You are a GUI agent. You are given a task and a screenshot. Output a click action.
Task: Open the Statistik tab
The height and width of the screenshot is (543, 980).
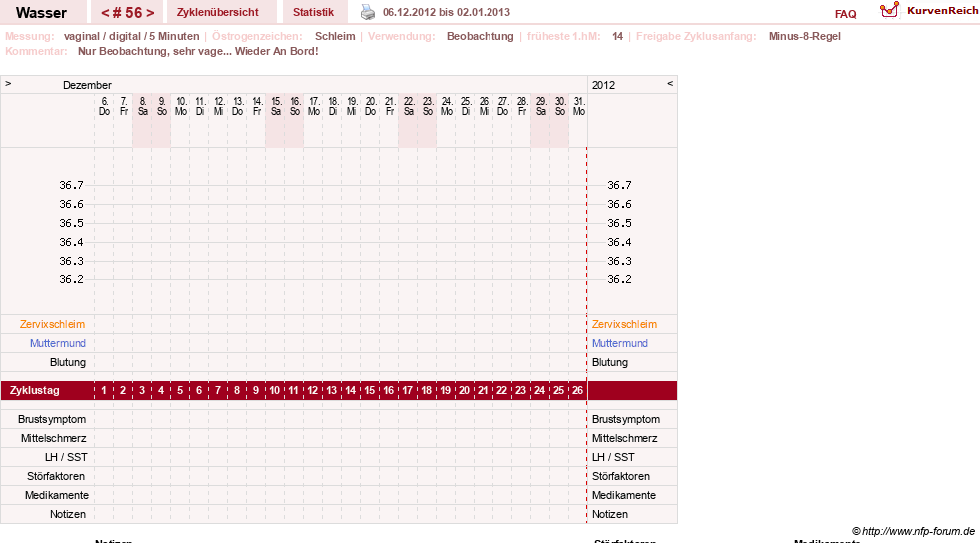[x=313, y=12]
